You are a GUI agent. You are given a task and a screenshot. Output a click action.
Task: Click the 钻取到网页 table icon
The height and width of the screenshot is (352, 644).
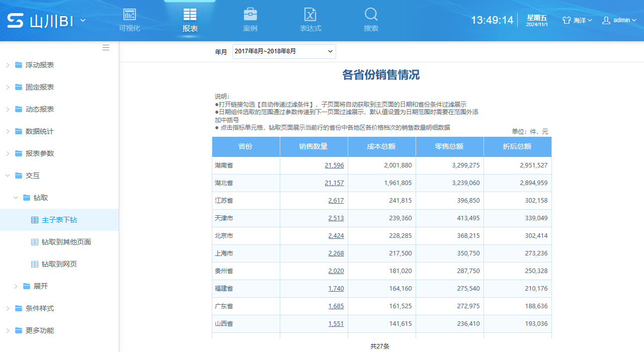pos(34,263)
